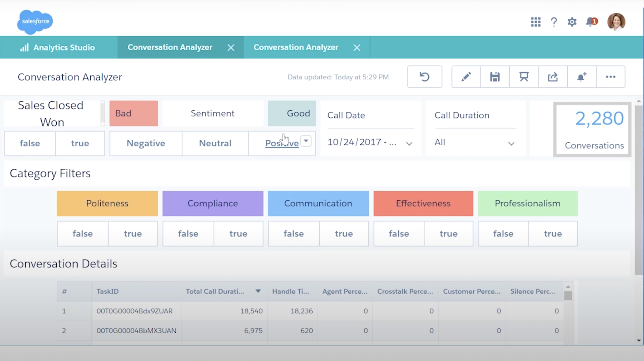Toggle Sales Closed Won false
The height and width of the screenshot is (361, 644).
pos(30,143)
